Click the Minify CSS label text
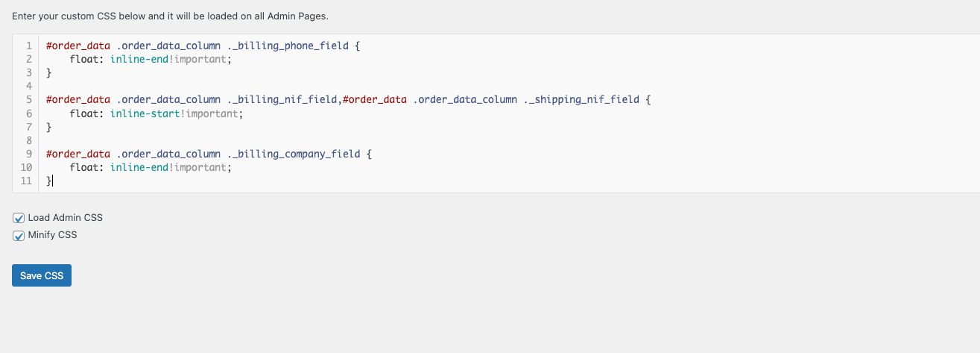The image size is (980, 353). point(52,235)
